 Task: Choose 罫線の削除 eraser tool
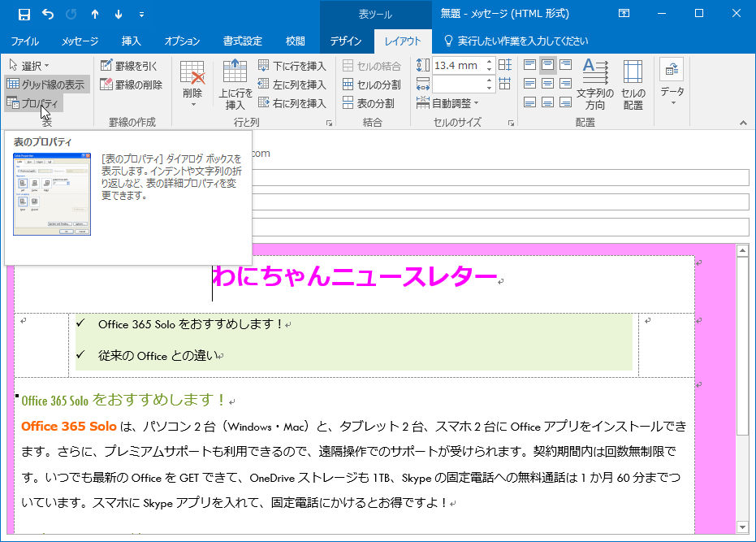coord(132,85)
